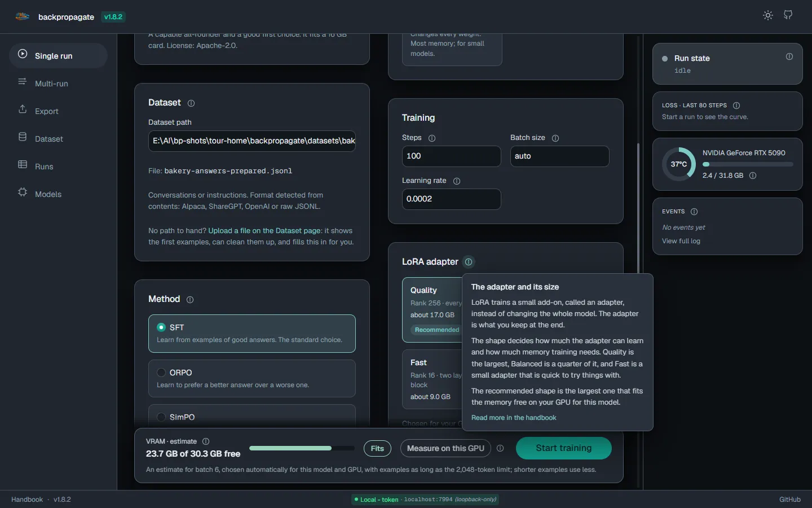812x508 pixels.
Task: Click the Steps input field
Action: click(451, 156)
